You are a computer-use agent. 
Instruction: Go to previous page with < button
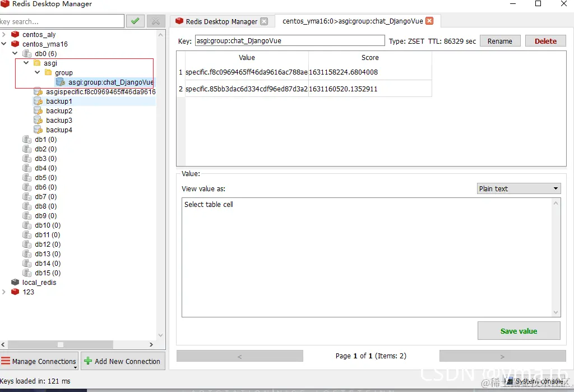point(240,356)
